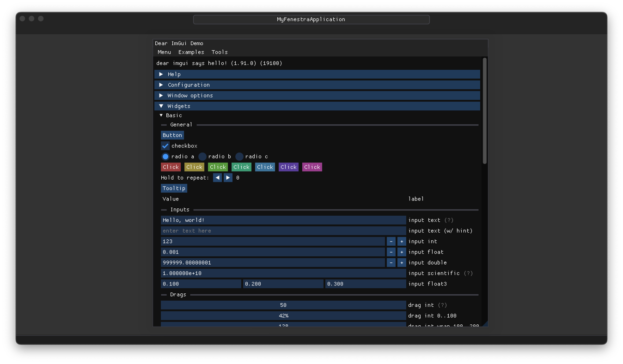This screenshot has width=623, height=364.
Task: Click the MyFenestraApplication window title
Action: point(311,19)
